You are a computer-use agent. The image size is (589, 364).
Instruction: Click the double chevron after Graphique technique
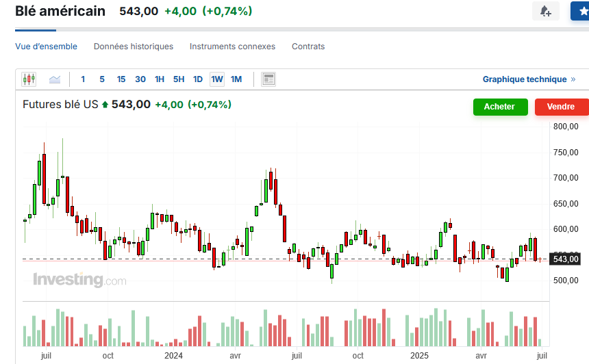(573, 79)
